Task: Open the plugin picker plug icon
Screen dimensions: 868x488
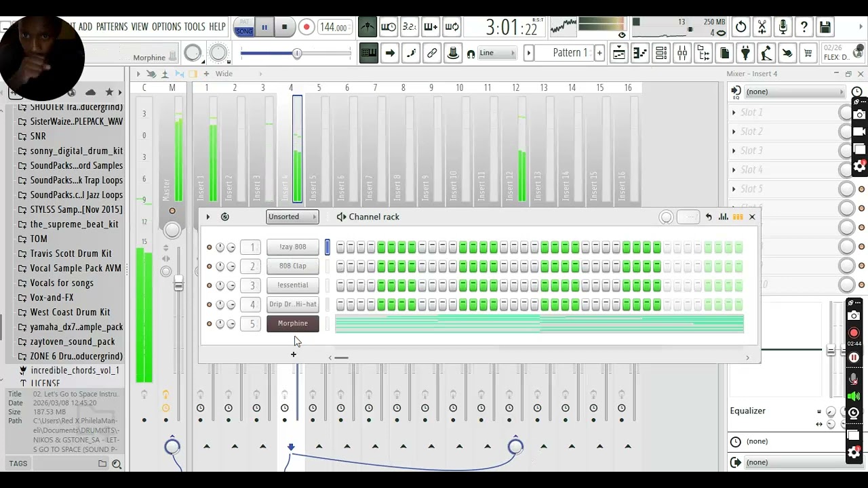Action: click(745, 53)
